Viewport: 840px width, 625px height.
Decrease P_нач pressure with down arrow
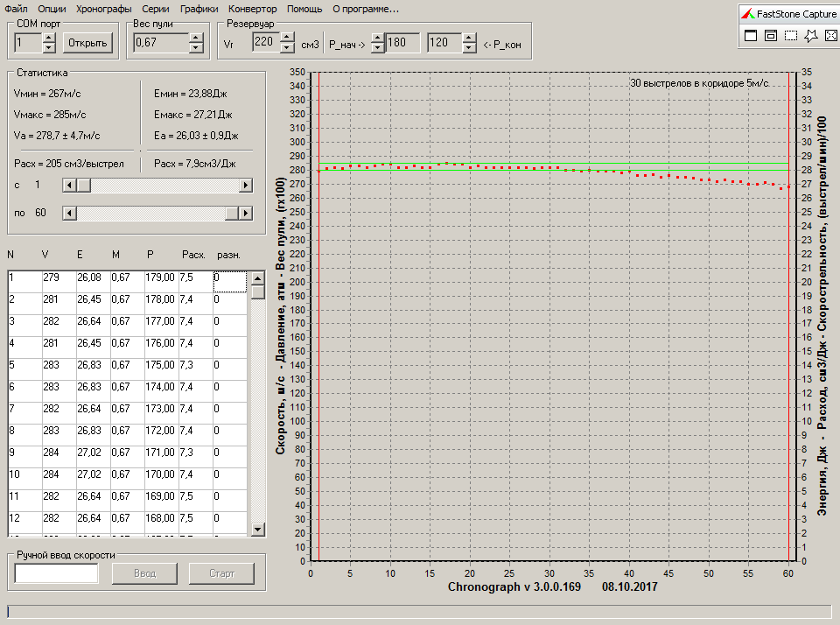coord(378,47)
